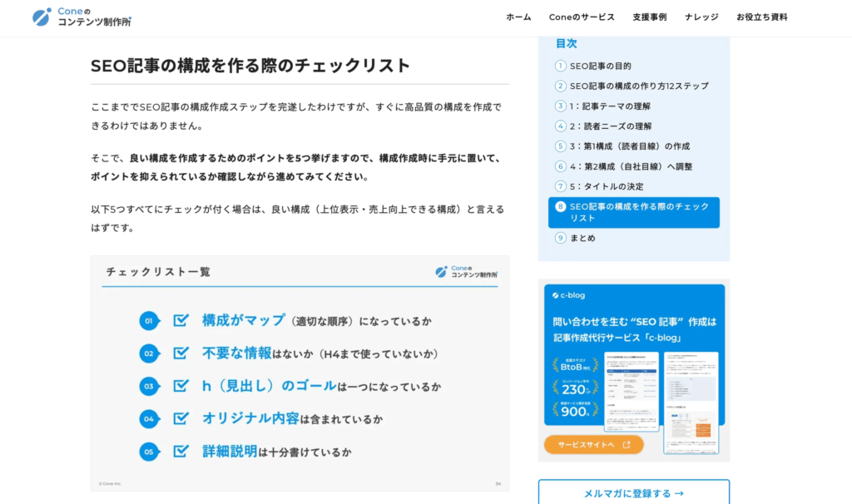This screenshot has width=852, height=504.
Task: Click checkmark beside h（見出し）のゴール item
Action: tap(181, 386)
